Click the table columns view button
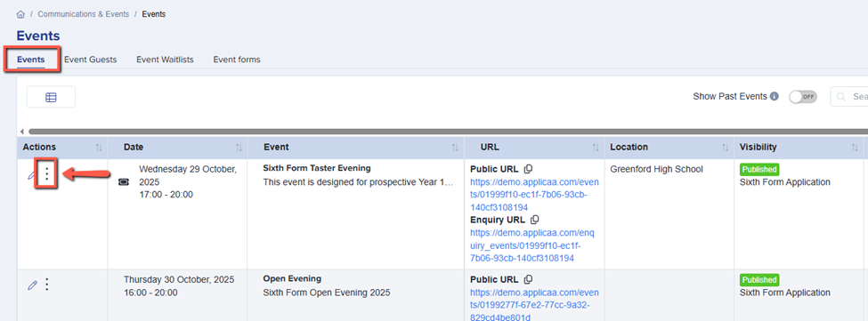Image resolution: width=868 pixels, height=321 pixels. tap(51, 97)
